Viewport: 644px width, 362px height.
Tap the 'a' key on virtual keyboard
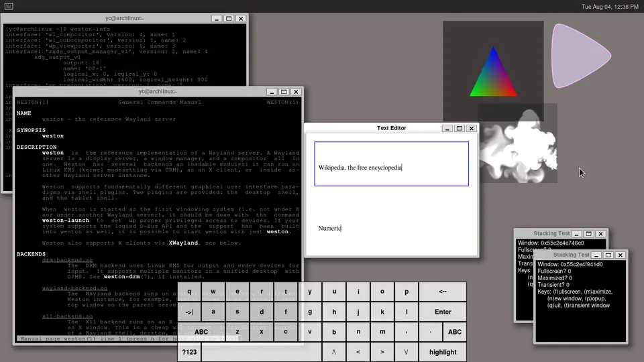click(213, 312)
